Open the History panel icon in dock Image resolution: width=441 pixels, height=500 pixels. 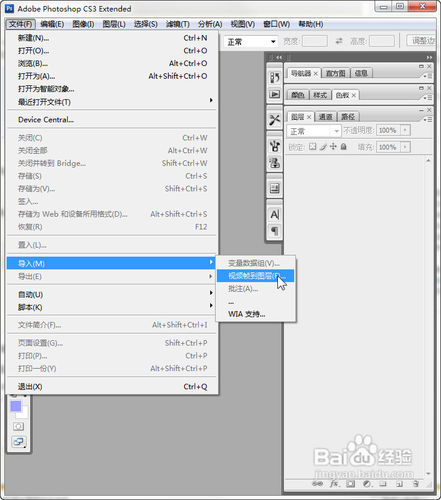tap(274, 78)
